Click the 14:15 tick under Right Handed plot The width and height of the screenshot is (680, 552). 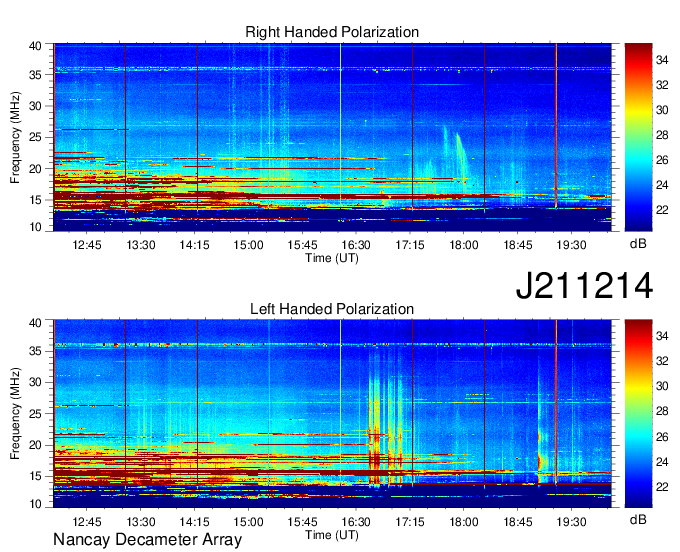[x=194, y=245]
